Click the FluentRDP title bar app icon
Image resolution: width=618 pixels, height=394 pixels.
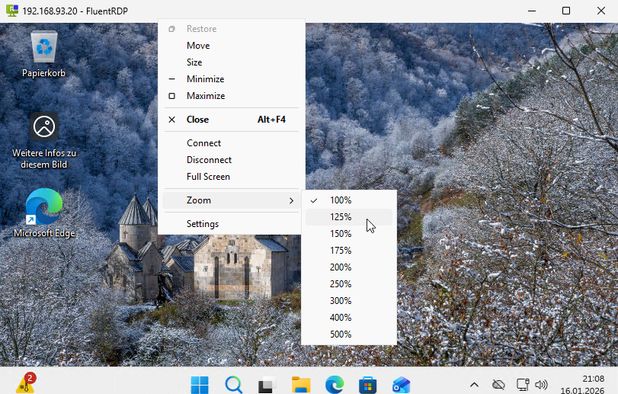pos(12,10)
